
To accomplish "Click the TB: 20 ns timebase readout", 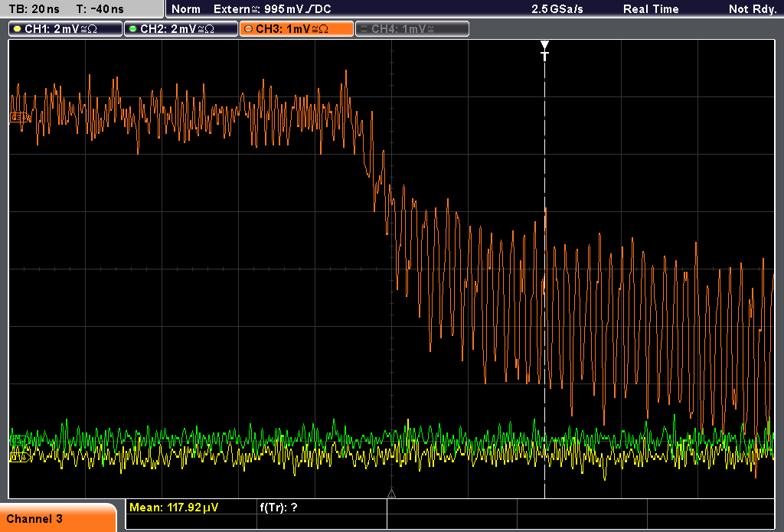I will pos(34,9).
